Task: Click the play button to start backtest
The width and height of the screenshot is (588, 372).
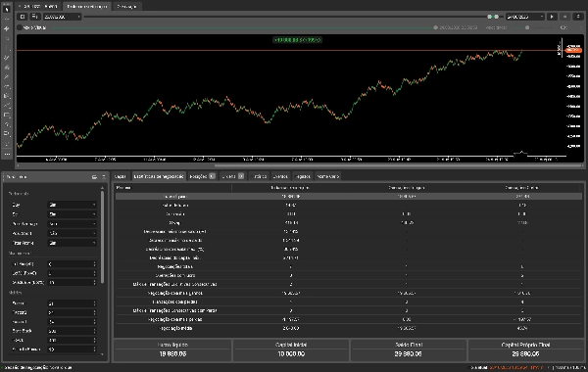Action: tap(552, 17)
